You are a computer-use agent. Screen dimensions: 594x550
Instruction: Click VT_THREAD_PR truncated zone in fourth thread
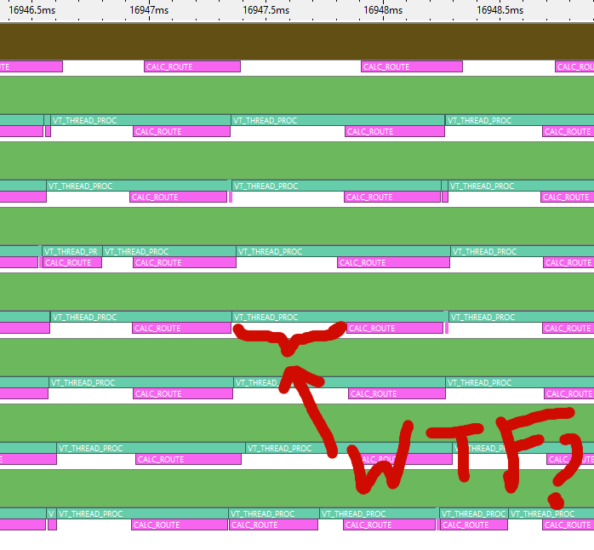[72, 252]
